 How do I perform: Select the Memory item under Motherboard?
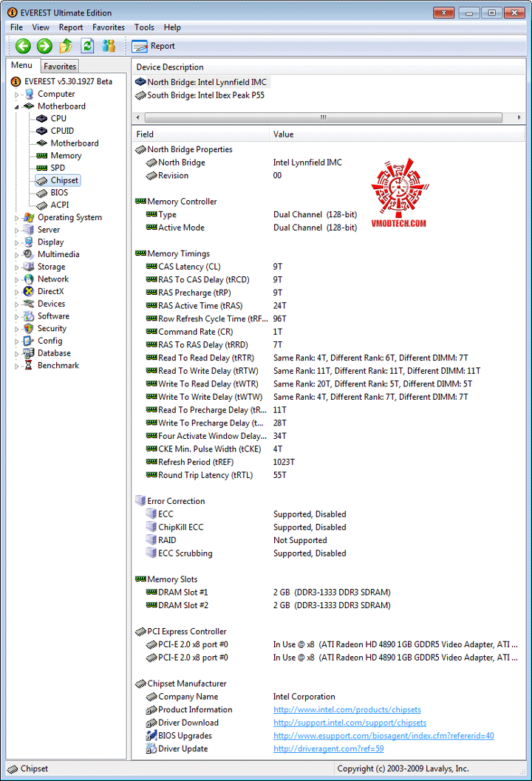click(x=66, y=155)
